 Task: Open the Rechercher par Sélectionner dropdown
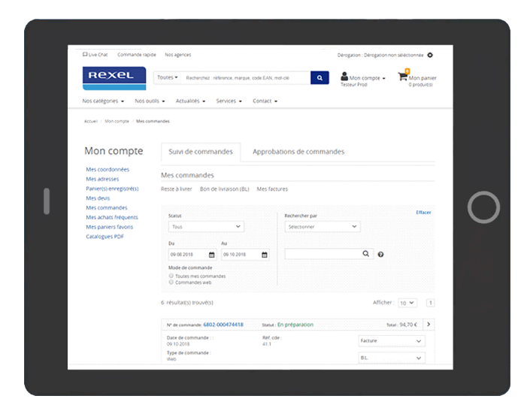coord(322,226)
